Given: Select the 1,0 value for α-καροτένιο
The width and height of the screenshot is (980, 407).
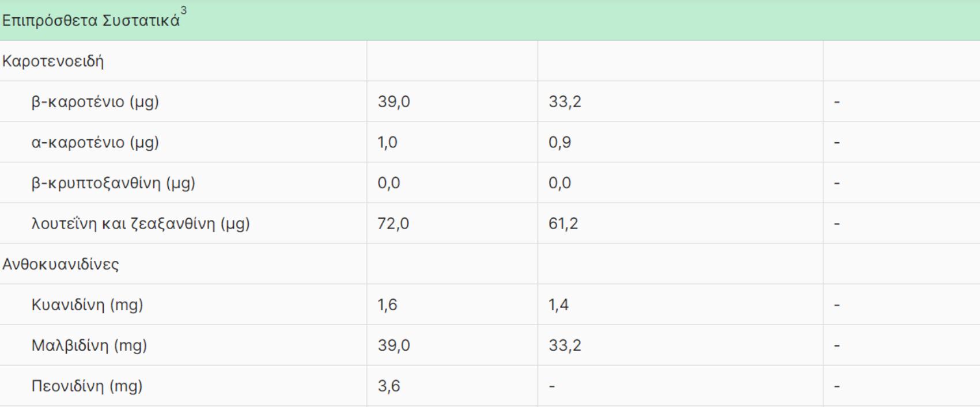Looking at the screenshot, I should click(x=387, y=142).
